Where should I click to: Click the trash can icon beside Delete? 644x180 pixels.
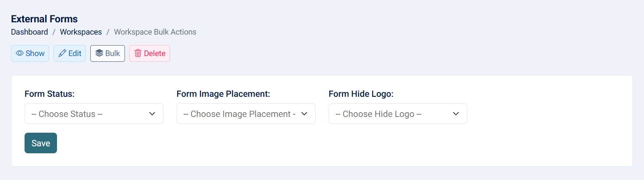pos(138,53)
